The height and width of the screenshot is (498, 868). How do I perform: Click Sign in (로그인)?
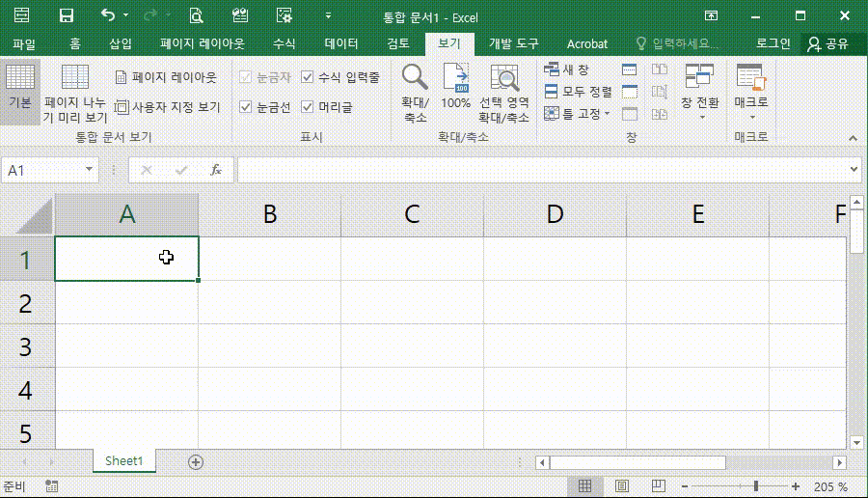click(773, 43)
